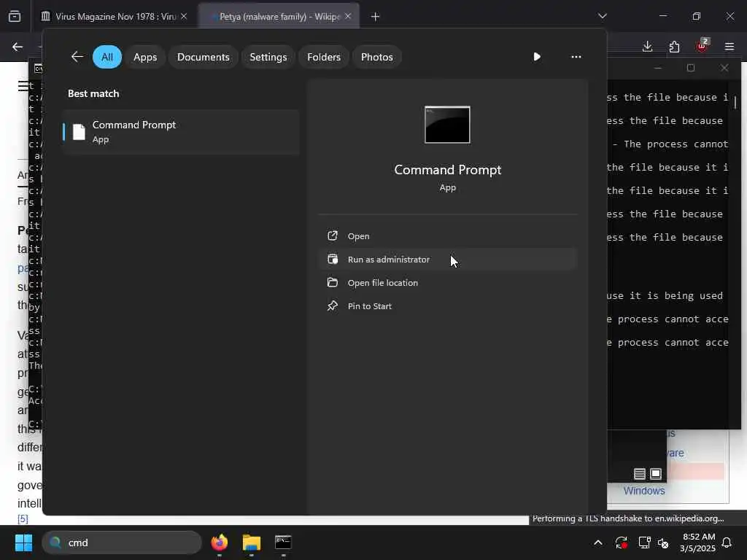The width and height of the screenshot is (747, 560).
Task: Click the uBlock Origin extension icon
Action: pyautogui.click(x=702, y=46)
